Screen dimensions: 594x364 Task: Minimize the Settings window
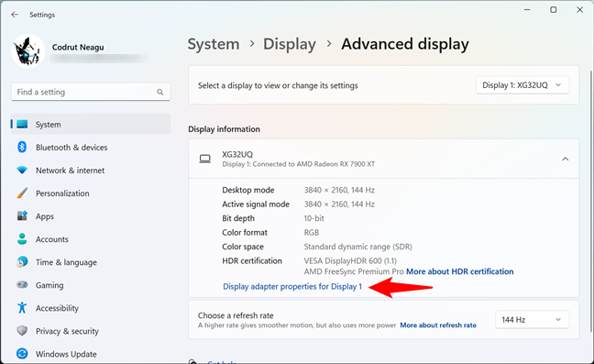527,10
